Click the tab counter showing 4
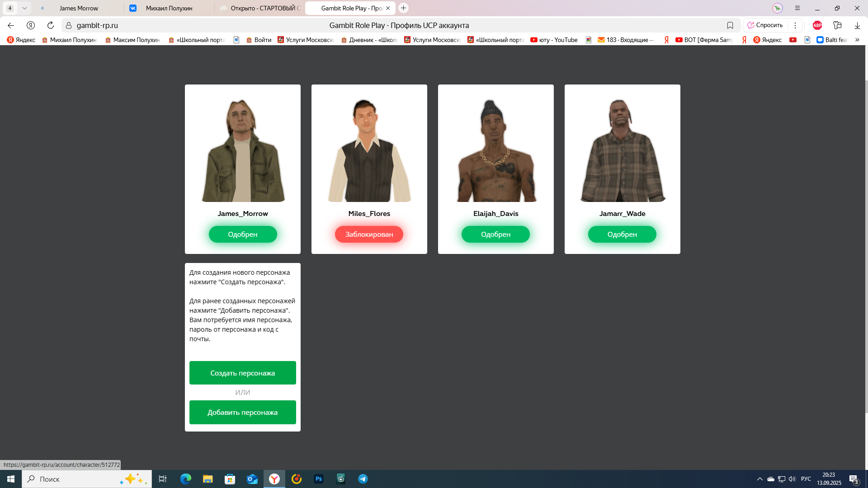Screen dimensions: 868x488 [x=10, y=8]
